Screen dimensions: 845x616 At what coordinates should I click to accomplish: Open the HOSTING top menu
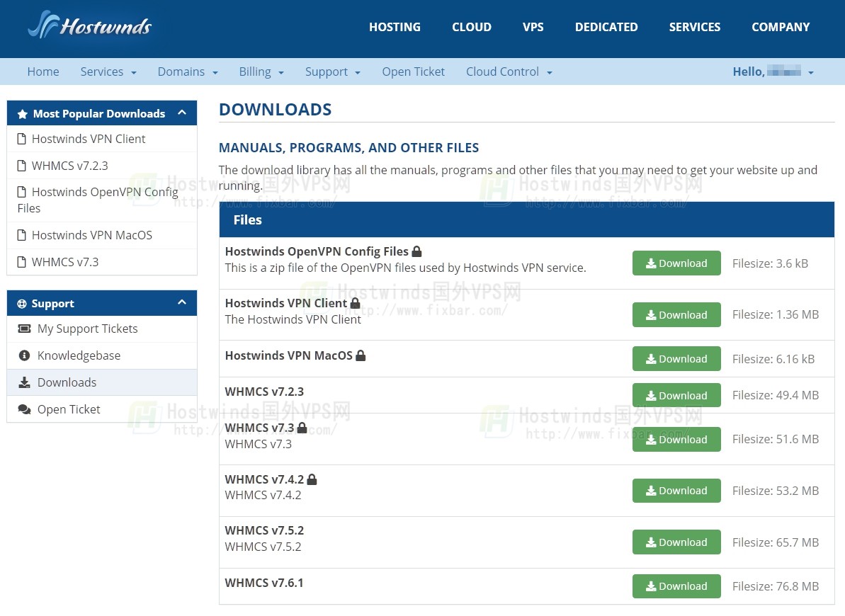(x=395, y=27)
